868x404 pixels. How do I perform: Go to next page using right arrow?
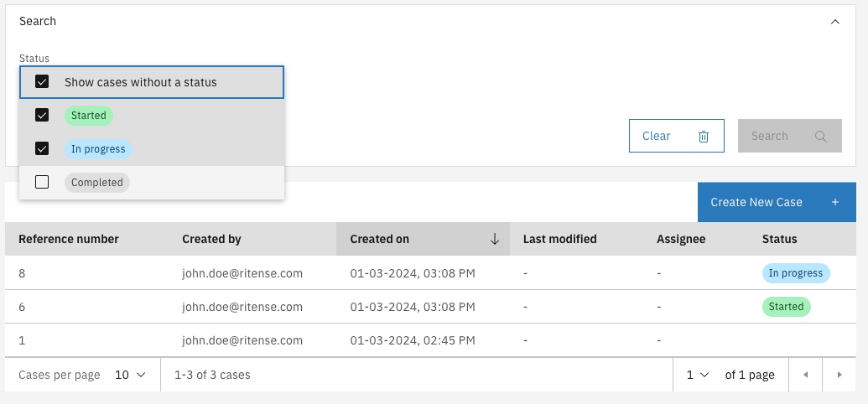[x=839, y=375]
